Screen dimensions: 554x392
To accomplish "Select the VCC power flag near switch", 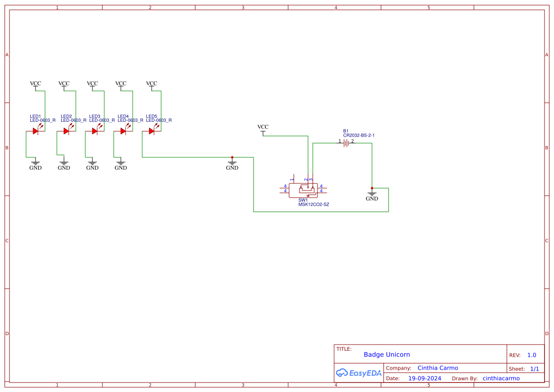I will pos(263,129).
